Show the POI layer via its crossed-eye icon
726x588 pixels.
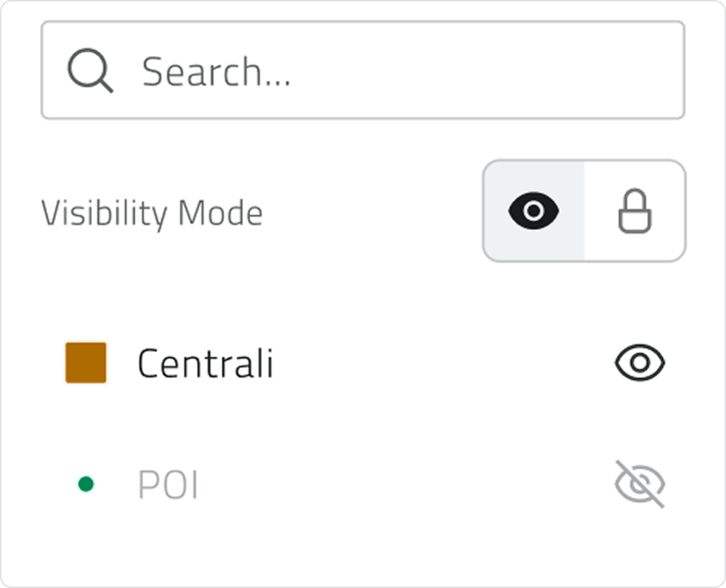pos(640,484)
